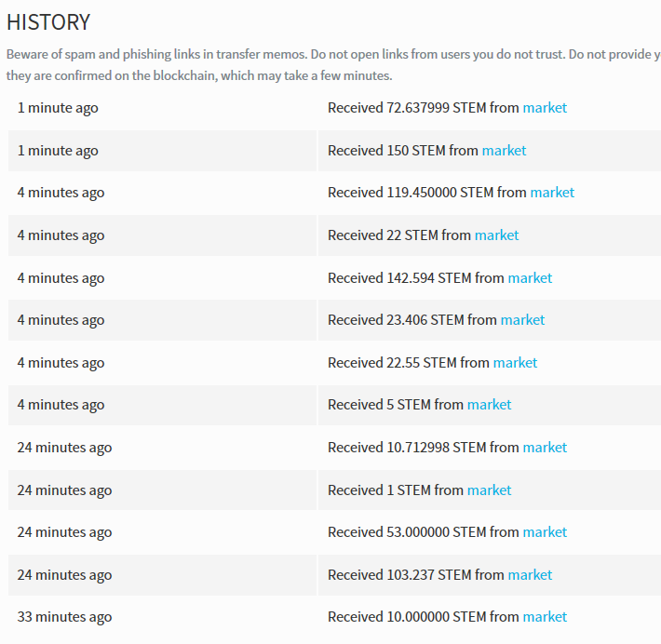Open market link in 150 STEM row
Viewport: 661px width, 644px height.
[504, 151]
